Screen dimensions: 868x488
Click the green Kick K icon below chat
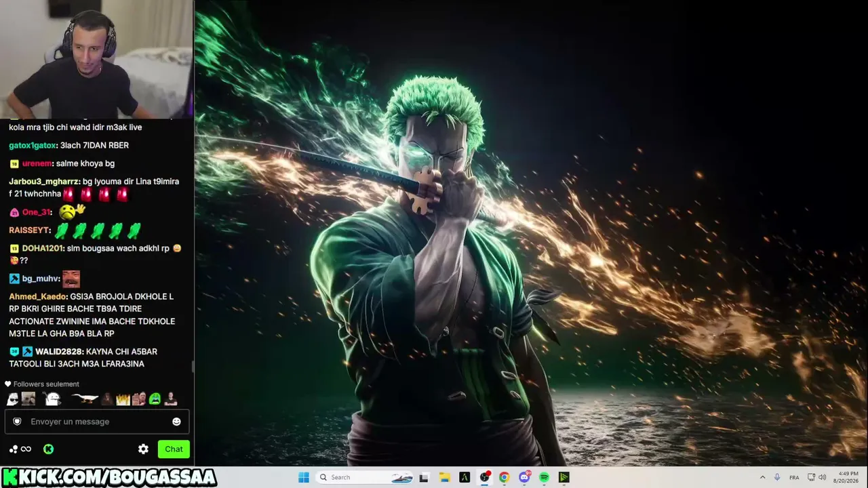coord(49,449)
